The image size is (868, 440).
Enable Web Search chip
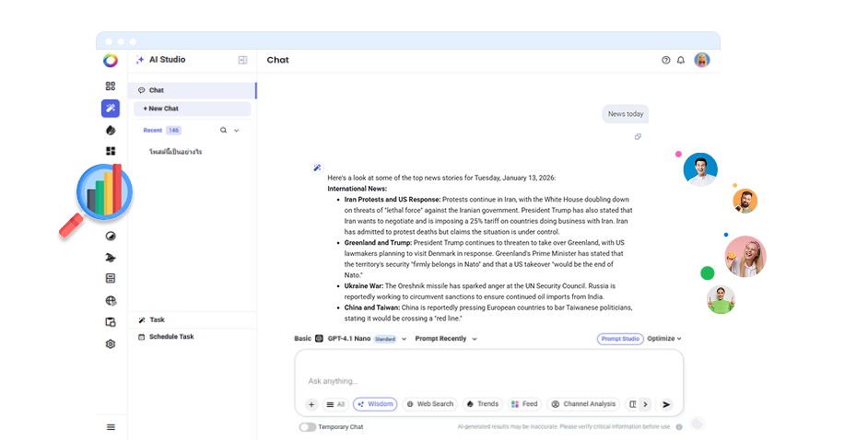click(430, 404)
